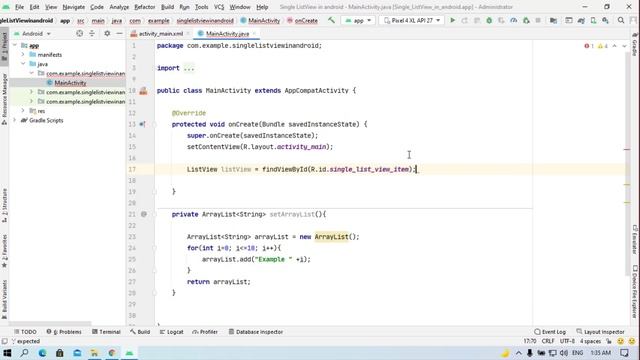Open the Build menu
This screenshot has width=640, height=360.
167,7
